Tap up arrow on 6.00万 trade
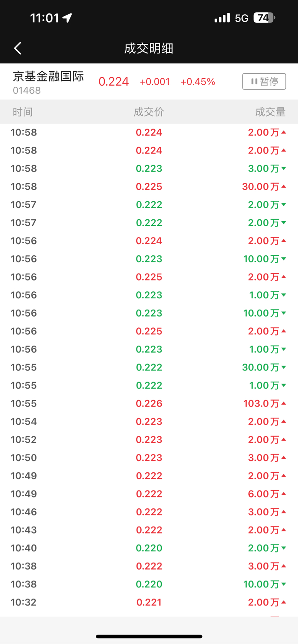The height and width of the screenshot is (644, 298). coord(284,494)
